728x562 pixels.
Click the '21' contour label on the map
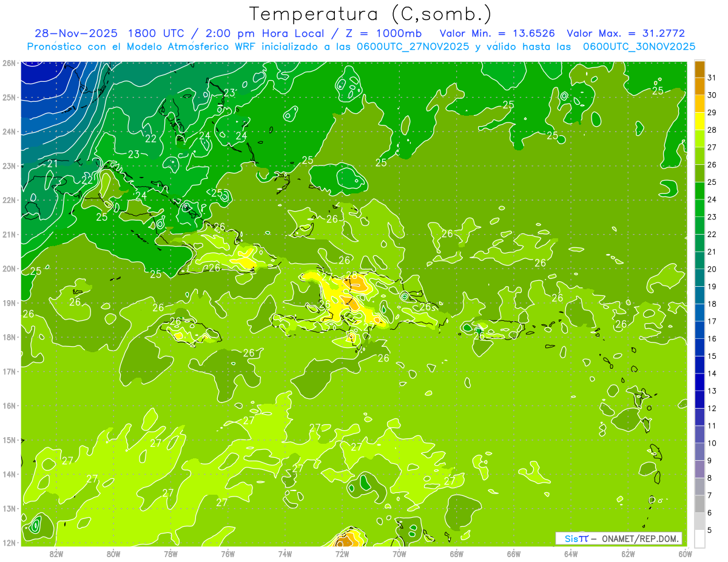coord(52,164)
